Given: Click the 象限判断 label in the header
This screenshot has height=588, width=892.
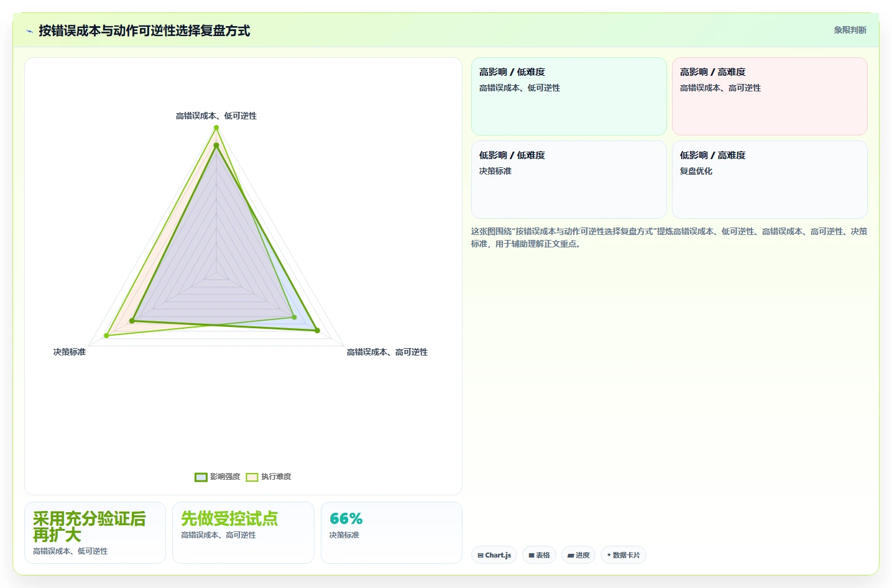Looking at the screenshot, I should click(850, 30).
